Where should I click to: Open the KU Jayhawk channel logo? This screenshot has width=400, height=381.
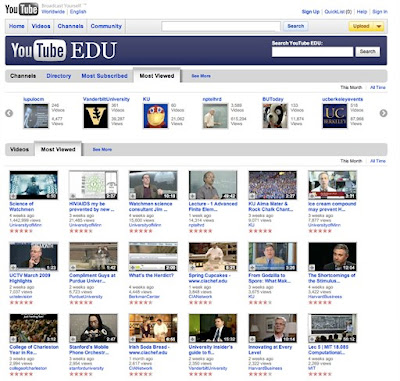click(155, 116)
